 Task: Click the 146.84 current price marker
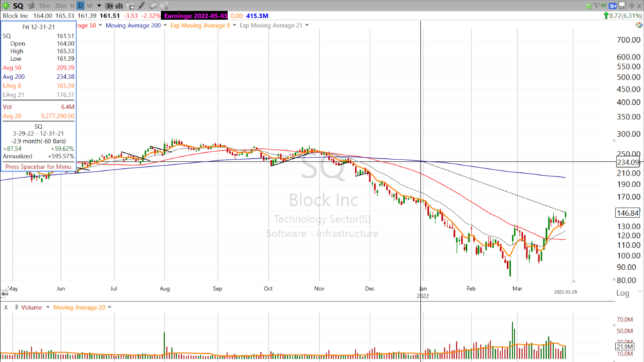(x=627, y=213)
